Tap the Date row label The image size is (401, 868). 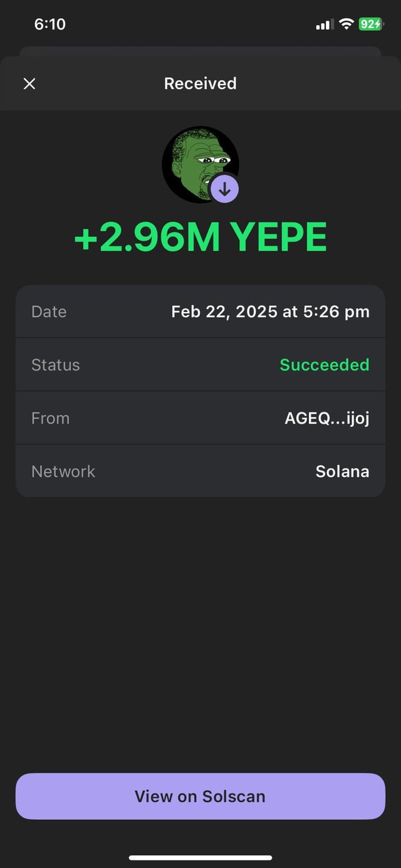(49, 311)
